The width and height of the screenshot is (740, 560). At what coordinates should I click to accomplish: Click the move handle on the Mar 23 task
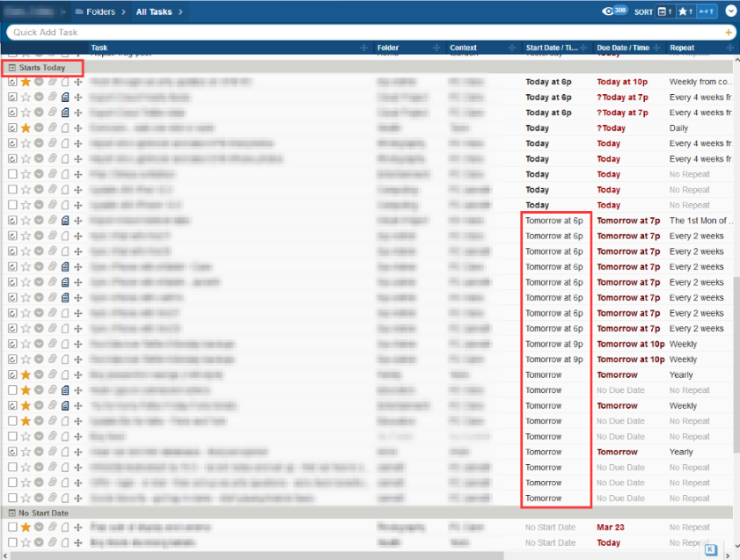tap(78, 527)
